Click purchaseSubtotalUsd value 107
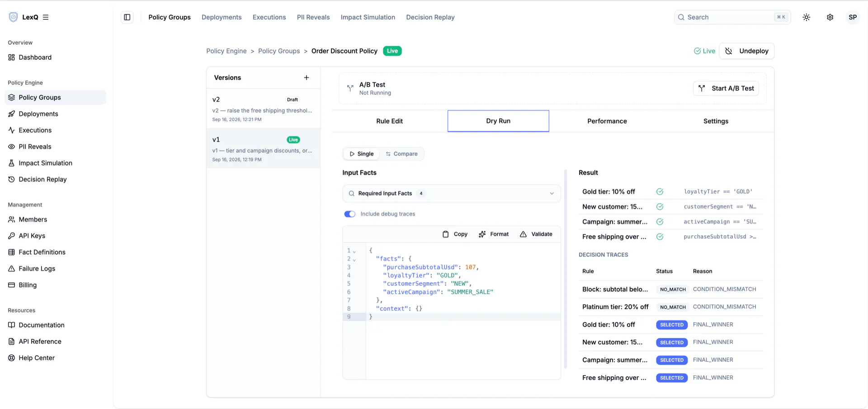The height and width of the screenshot is (409, 868). pos(470,267)
